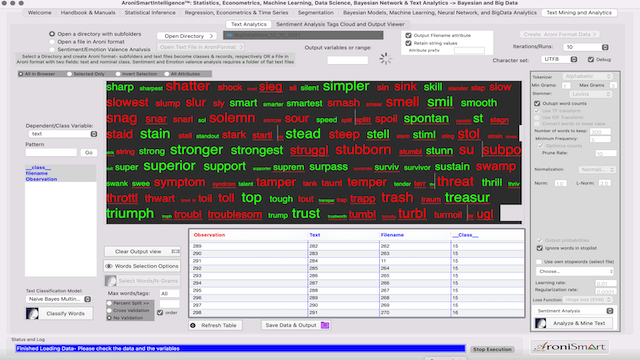Click the Analyze & Mine Text button
This screenshot has width=640, height=360.
coord(574,323)
